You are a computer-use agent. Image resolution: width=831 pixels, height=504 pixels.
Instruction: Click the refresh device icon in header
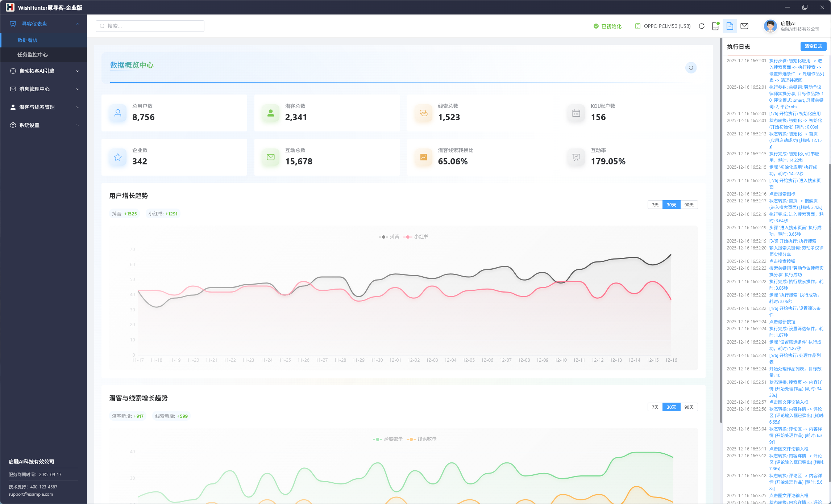(702, 26)
